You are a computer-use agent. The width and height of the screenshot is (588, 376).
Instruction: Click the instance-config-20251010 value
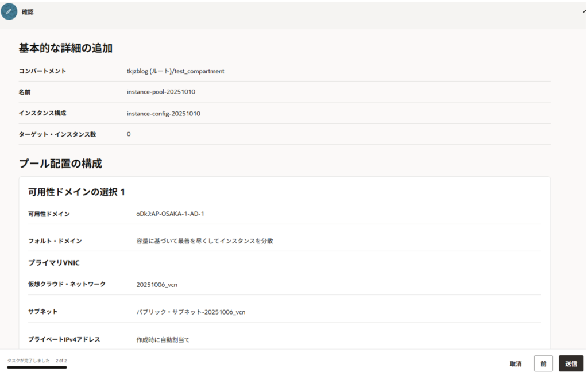point(163,114)
